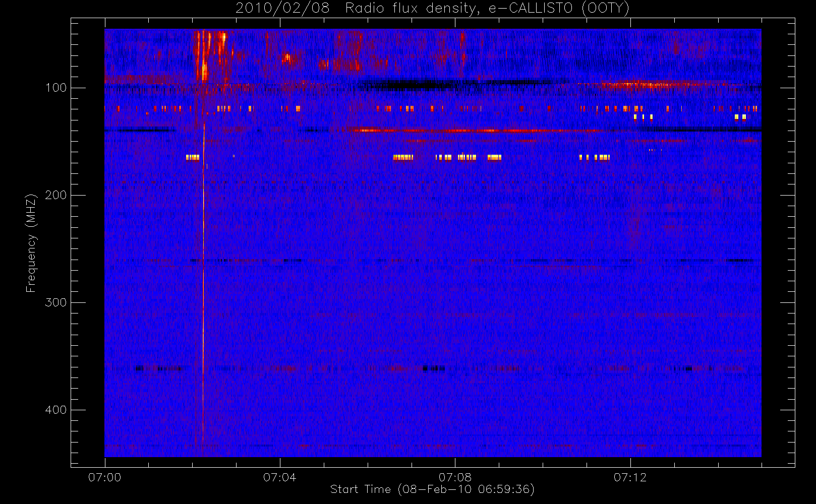Click the '100' frequency tick label
The width and height of the screenshot is (816, 504).
click(x=56, y=88)
